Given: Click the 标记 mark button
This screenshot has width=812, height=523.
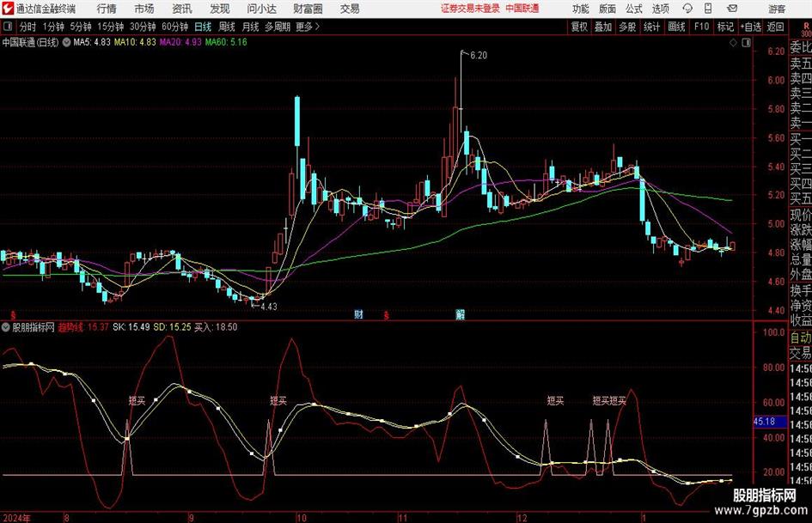Looking at the screenshot, I should click(725, 27).
